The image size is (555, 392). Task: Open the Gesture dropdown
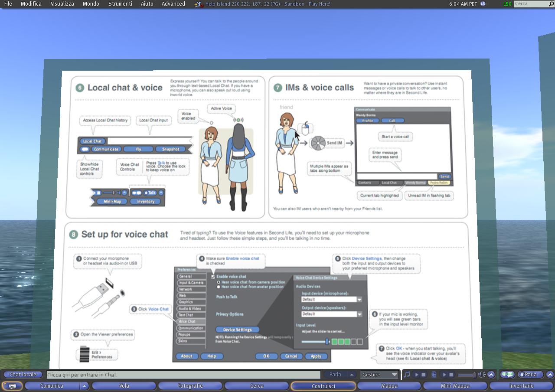pyautogui.click(x=379, y=375)
